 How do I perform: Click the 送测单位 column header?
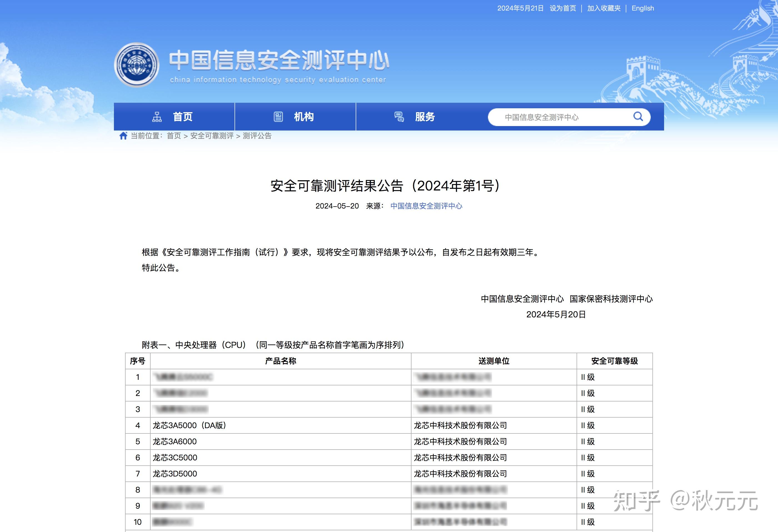point(494,361)
